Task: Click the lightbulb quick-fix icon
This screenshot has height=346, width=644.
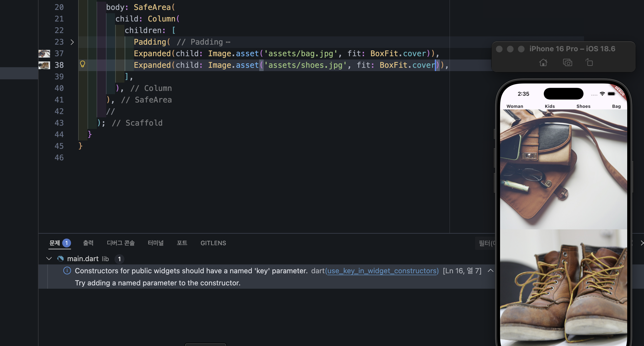Action: pyautogui.click(x=82, y=64)
